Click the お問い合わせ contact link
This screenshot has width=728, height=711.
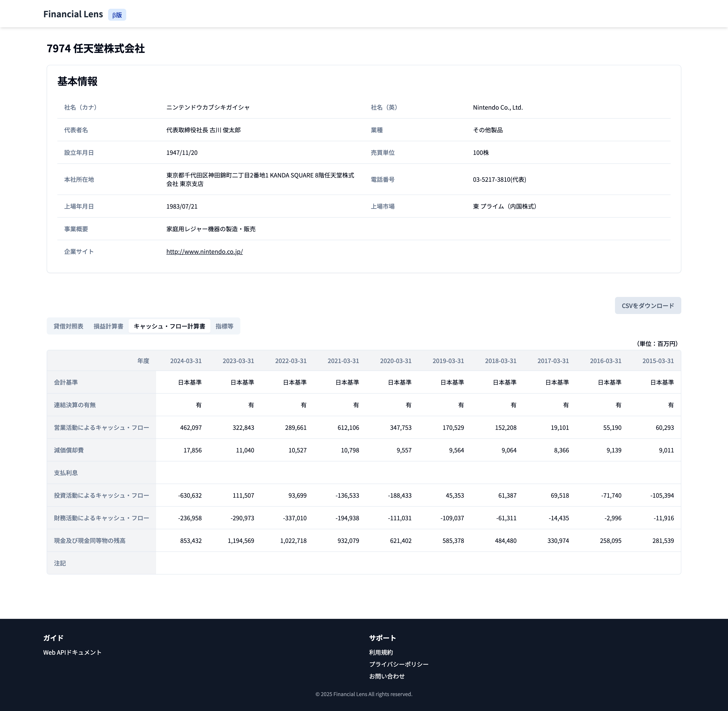(386, 676)
